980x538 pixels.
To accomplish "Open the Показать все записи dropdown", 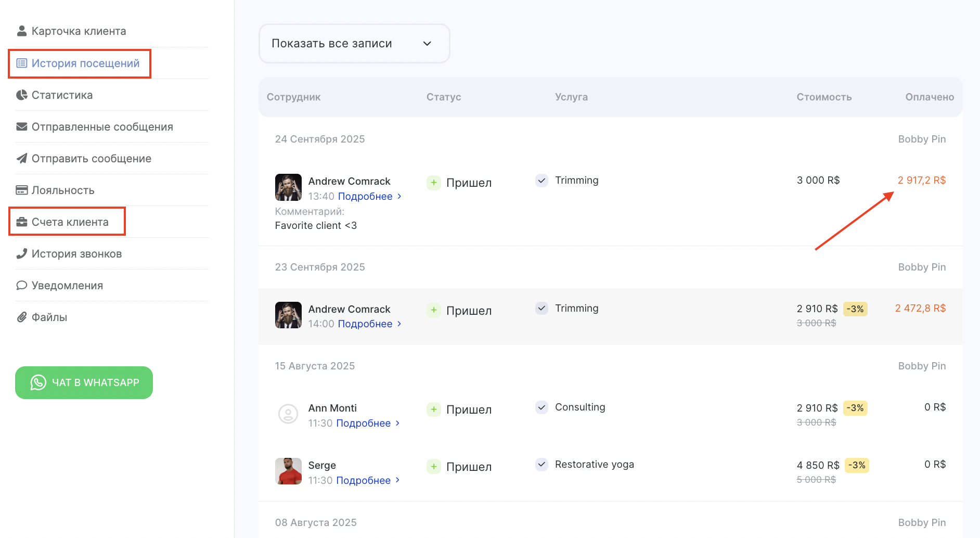I will tap(354, 44).
